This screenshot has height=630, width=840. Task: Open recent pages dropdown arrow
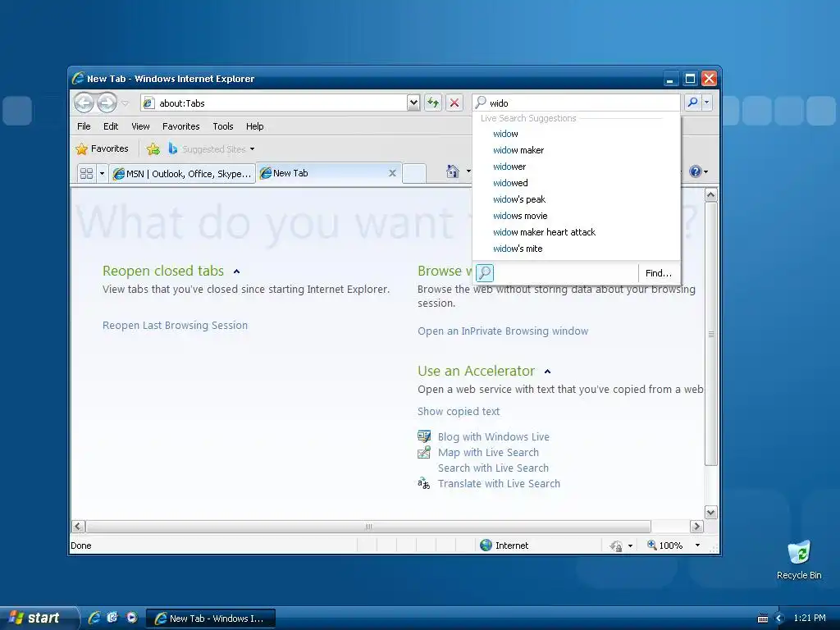coord(125,103)
